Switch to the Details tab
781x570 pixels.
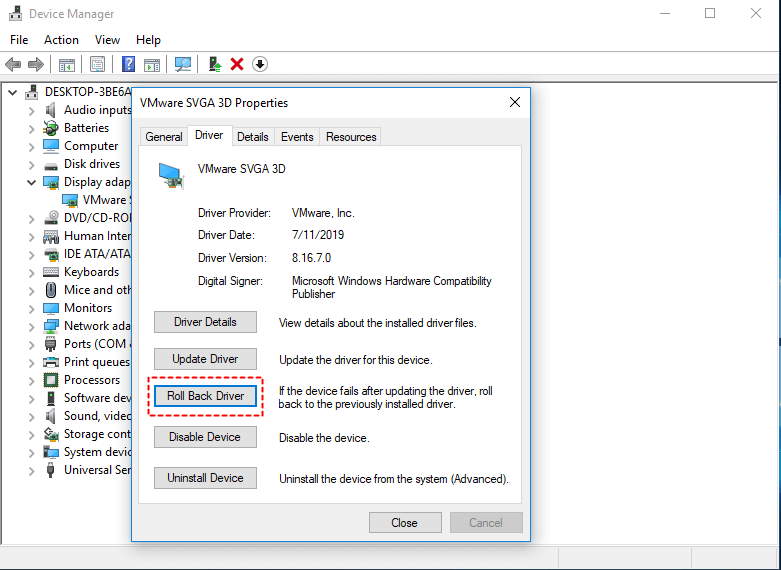[253, 137]
